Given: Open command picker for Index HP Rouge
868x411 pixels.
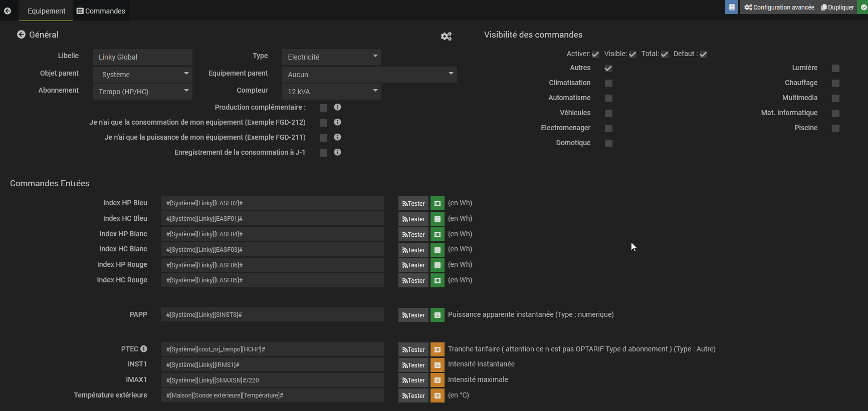Looking at the screenshot, I should click(438, 265).
